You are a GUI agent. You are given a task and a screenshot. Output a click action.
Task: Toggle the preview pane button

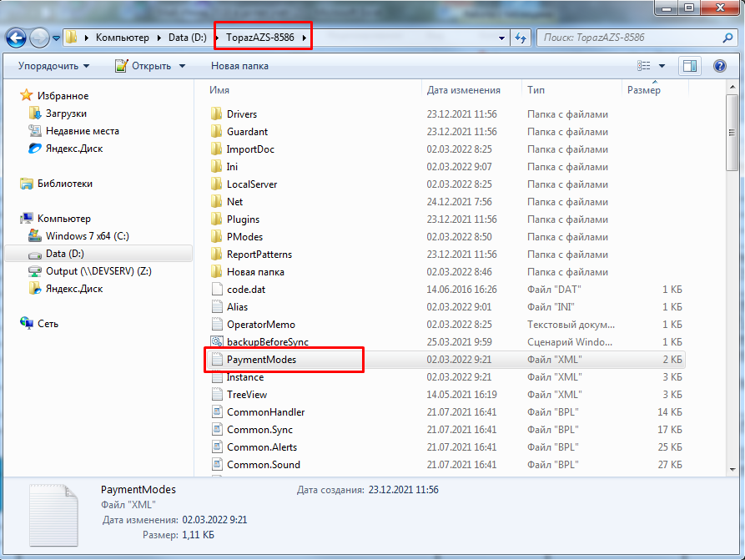[689, 66]
